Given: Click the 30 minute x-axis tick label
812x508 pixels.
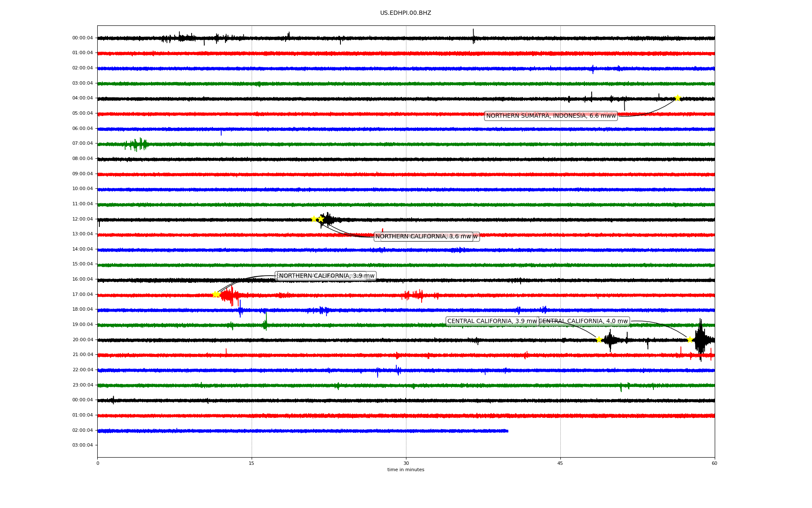Looking at the screenshot, I should click(406, 463).
